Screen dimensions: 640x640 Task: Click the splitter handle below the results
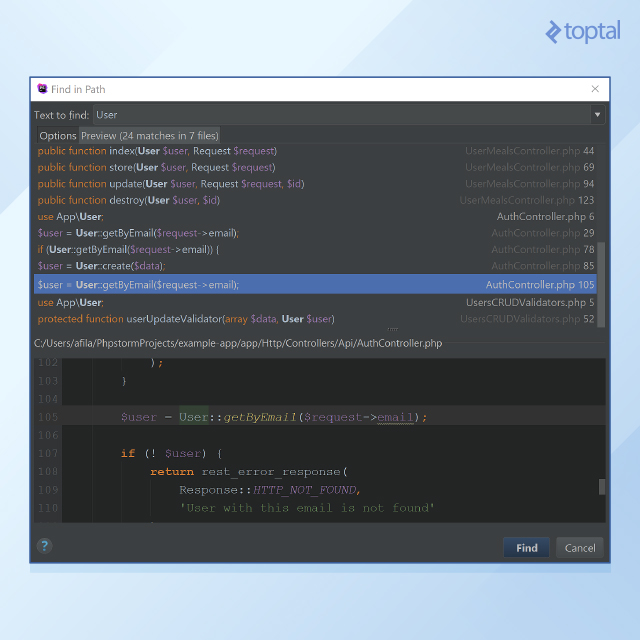point(393,329)
